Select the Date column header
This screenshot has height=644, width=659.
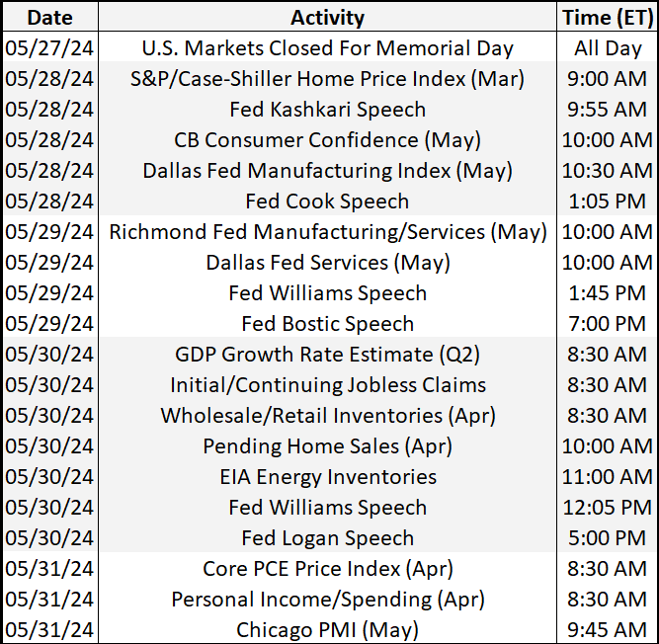50,17
